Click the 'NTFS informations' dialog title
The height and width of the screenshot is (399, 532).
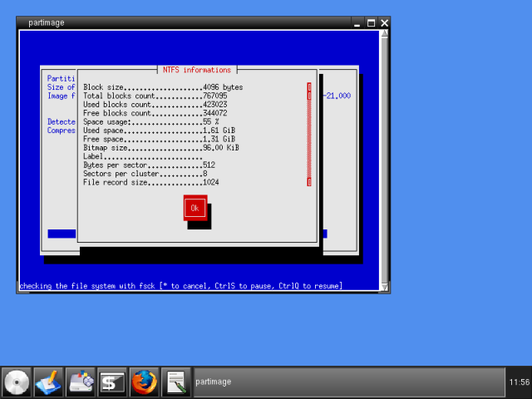tap(197, 70)
